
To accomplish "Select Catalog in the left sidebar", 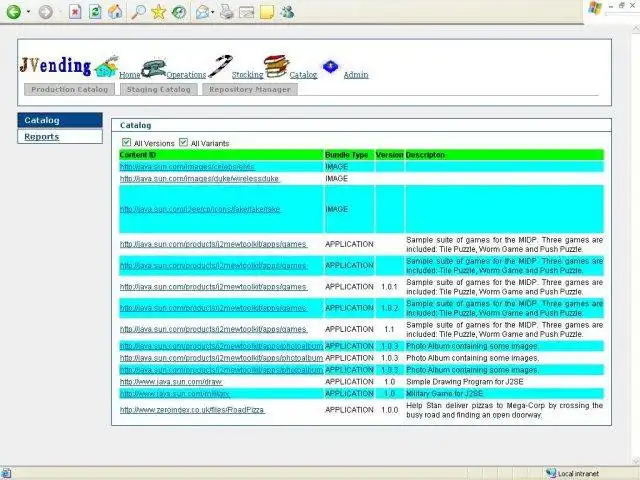I will (60, 120).
